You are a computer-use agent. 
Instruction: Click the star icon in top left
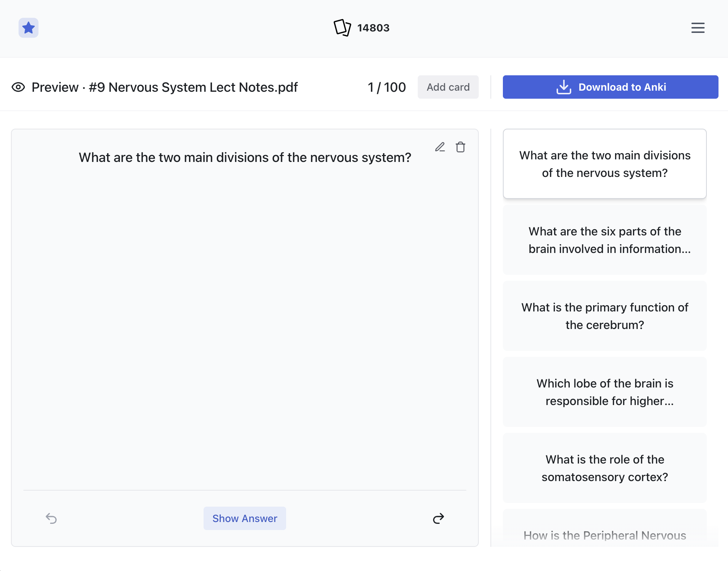[28, 27]
